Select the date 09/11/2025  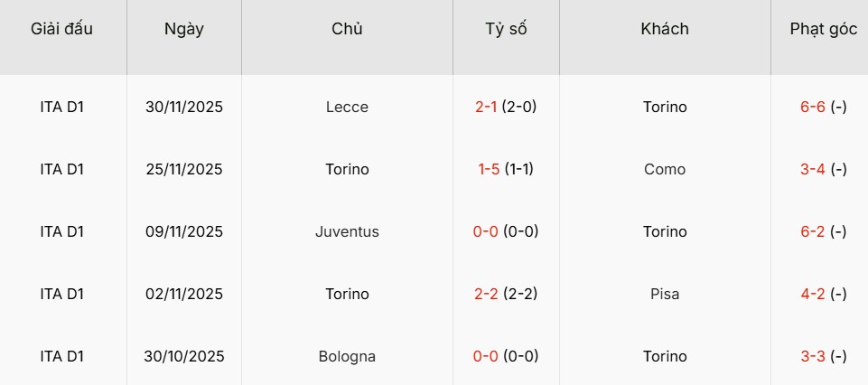(184, 231)
